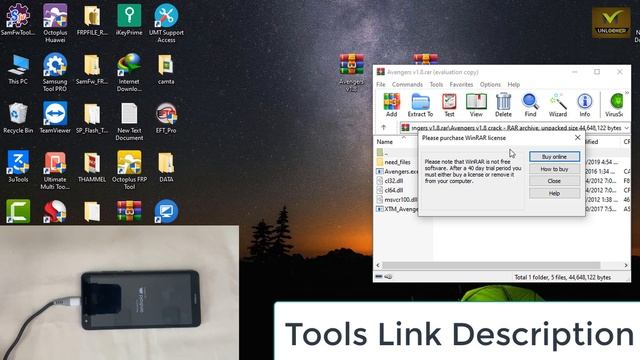The width and height of the screenshot is (640, 360).
Task: Select the This PC desktop icon
Action: click(18, 69)
